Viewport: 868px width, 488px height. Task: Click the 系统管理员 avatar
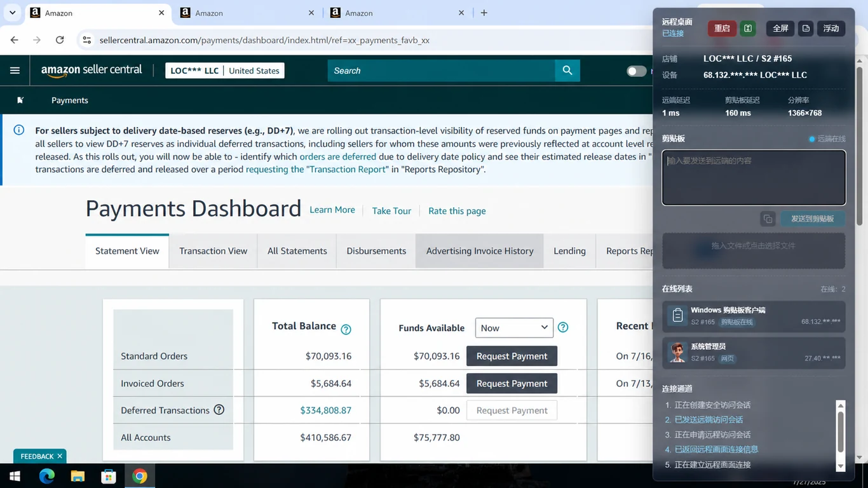click(x=677, y=352)
